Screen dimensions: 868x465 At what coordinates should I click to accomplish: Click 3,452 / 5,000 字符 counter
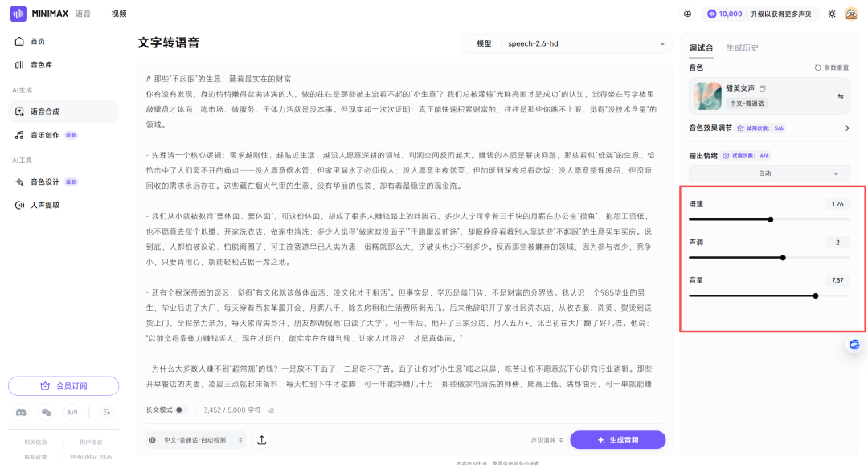(x=232, y=410)
